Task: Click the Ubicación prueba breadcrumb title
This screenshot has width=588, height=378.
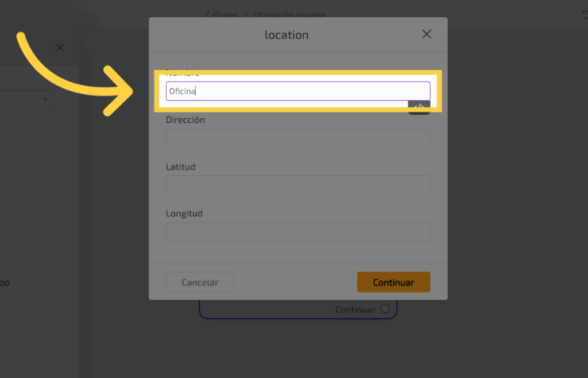Action: 293,15
